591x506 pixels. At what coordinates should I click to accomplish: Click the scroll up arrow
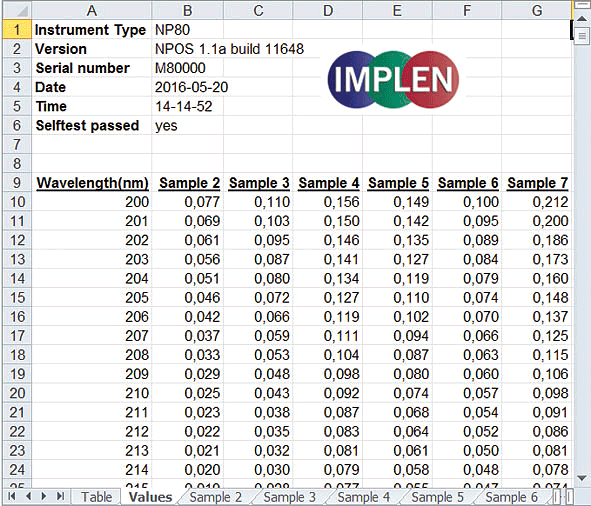pos(582,18)
